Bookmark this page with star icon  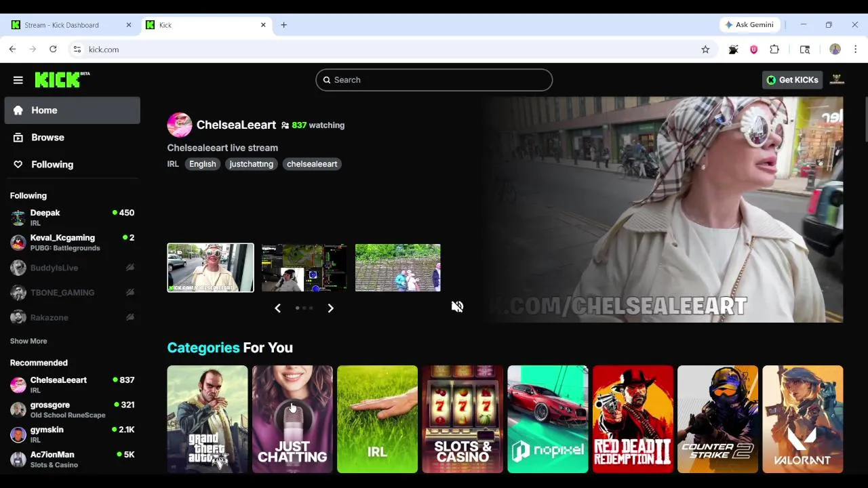[705, 49]
